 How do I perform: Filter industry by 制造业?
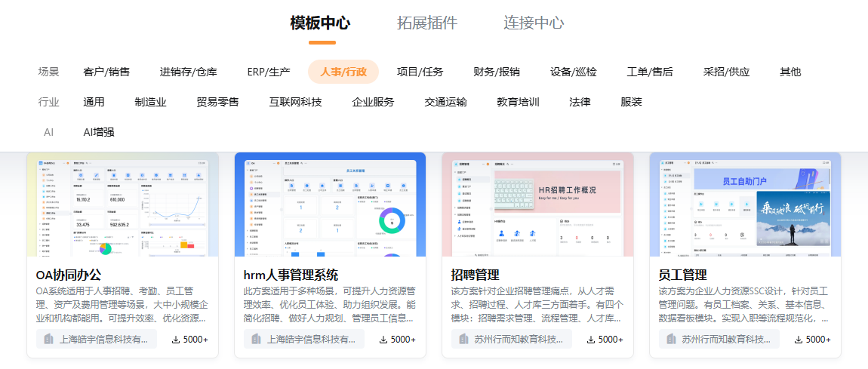[150, 102]
